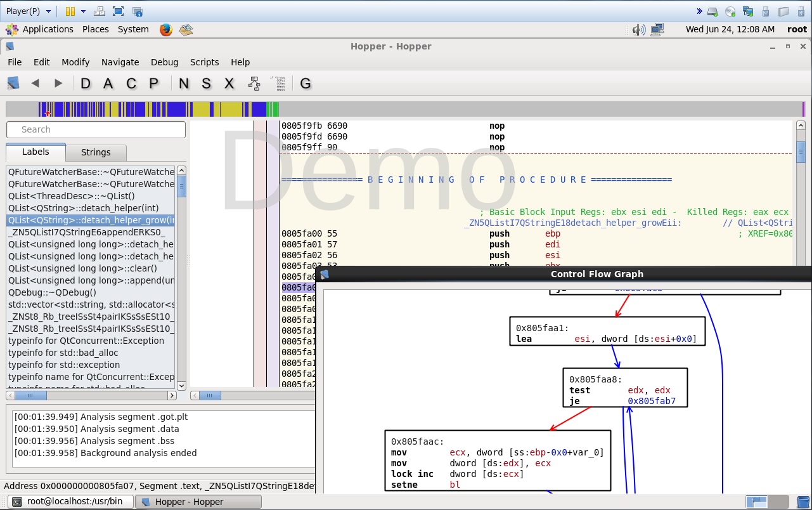This screenshot has height=510, width=812.
Task: Click the labels list scroll up arrow
Action: [181, 171]
